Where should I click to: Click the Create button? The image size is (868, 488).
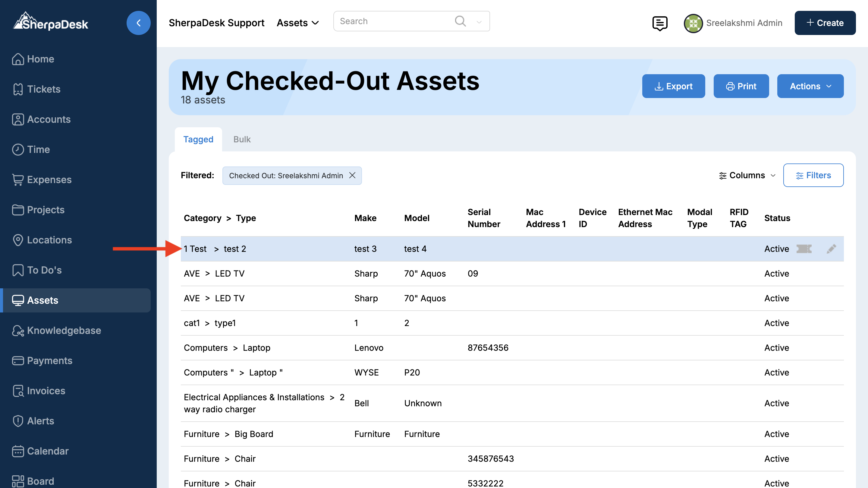click(x=825, y=23)
